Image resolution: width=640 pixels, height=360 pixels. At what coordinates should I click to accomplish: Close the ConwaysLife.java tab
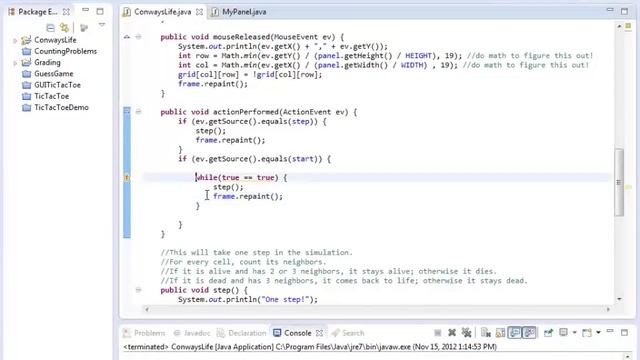[x=199, y=12]
